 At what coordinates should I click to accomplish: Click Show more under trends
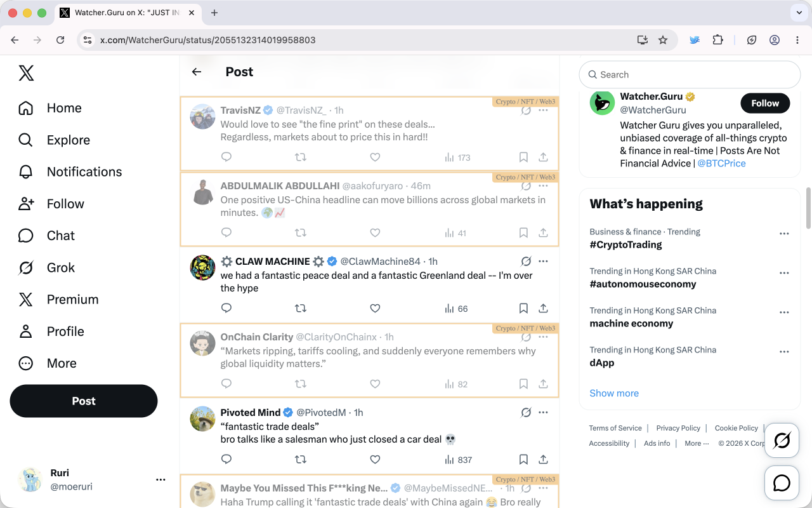coord(614,393)
